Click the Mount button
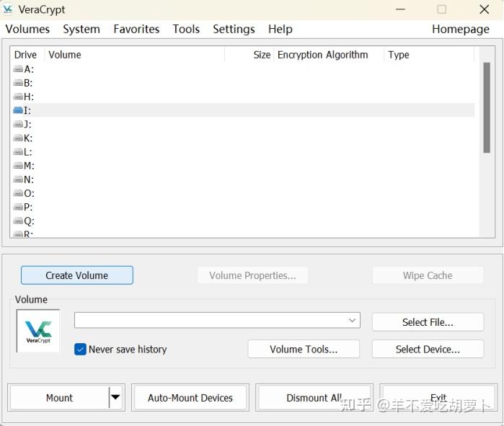504x426 pixels. click(59, 398)
